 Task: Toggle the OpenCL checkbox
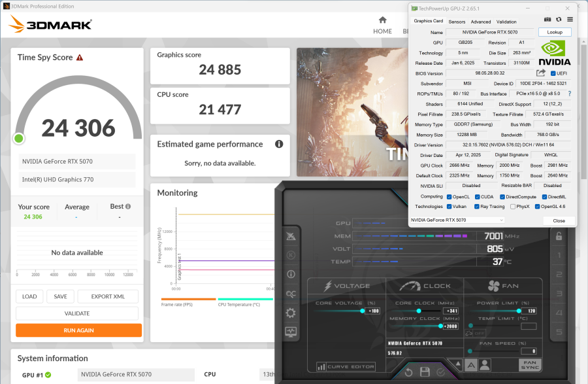449,197
